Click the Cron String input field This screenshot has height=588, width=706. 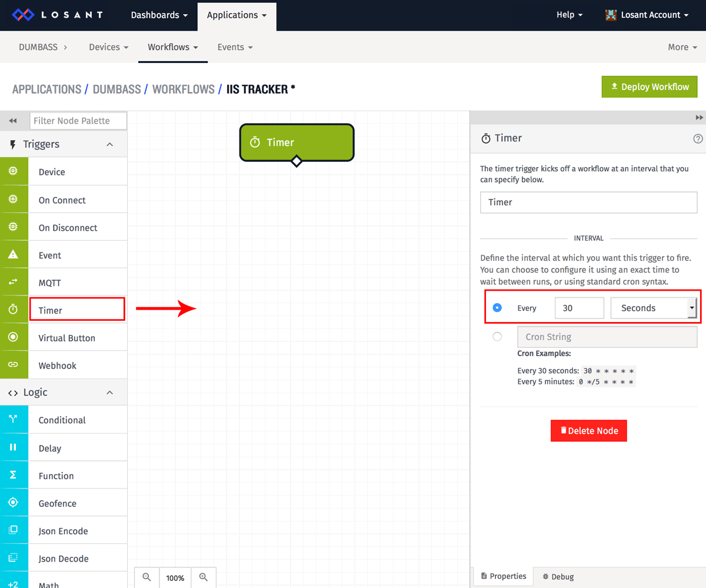pyautogui.click(x=607, y=337)
